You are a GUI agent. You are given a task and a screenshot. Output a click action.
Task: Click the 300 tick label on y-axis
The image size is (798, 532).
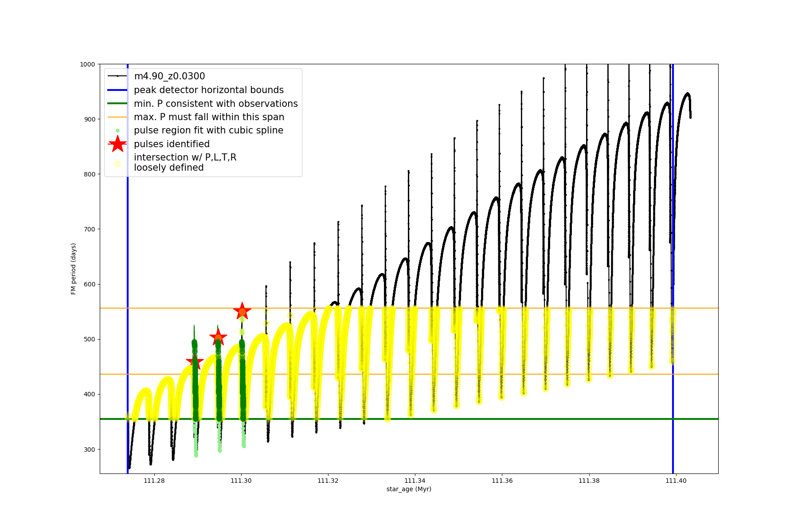[89, 450]
